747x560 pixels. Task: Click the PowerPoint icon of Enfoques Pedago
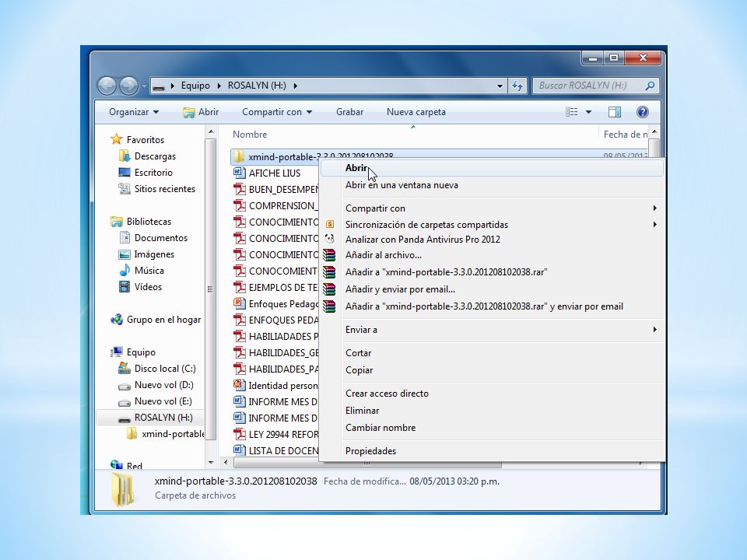239,303
